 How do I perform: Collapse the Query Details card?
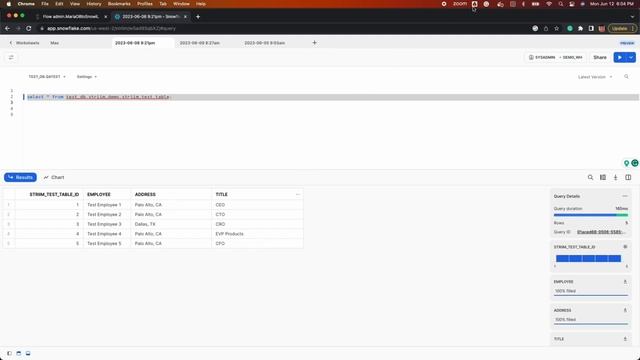(x=625, y=196)
